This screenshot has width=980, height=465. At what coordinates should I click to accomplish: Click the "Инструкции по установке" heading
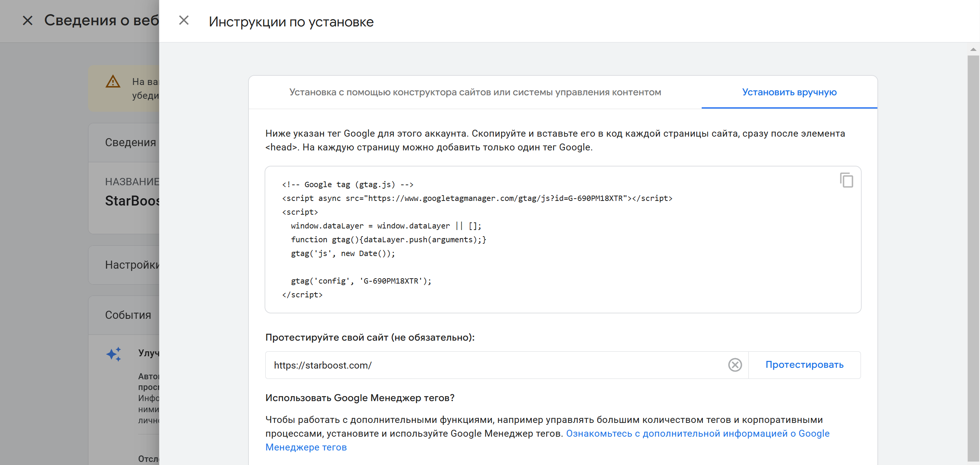[291, 22]
